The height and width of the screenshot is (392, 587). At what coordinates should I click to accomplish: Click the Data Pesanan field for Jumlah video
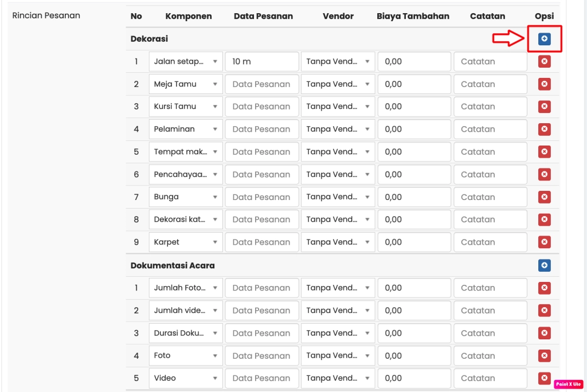pos(261,311)
